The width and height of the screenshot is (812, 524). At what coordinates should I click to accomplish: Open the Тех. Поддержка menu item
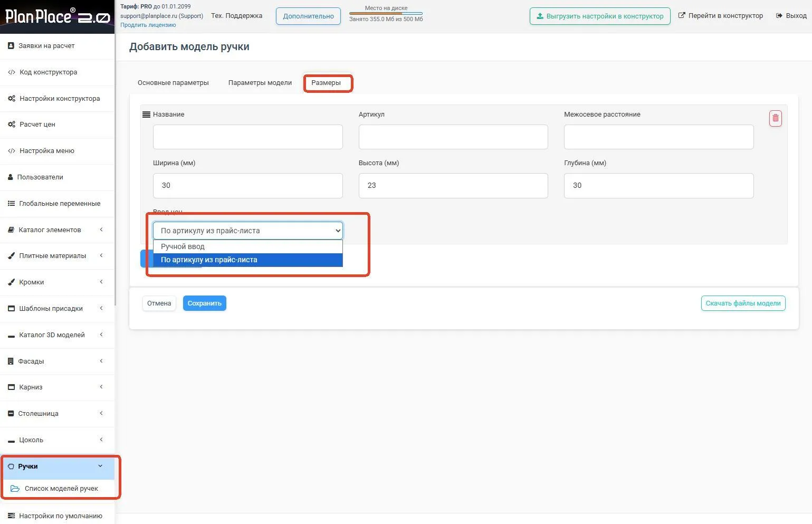(236, 16)
